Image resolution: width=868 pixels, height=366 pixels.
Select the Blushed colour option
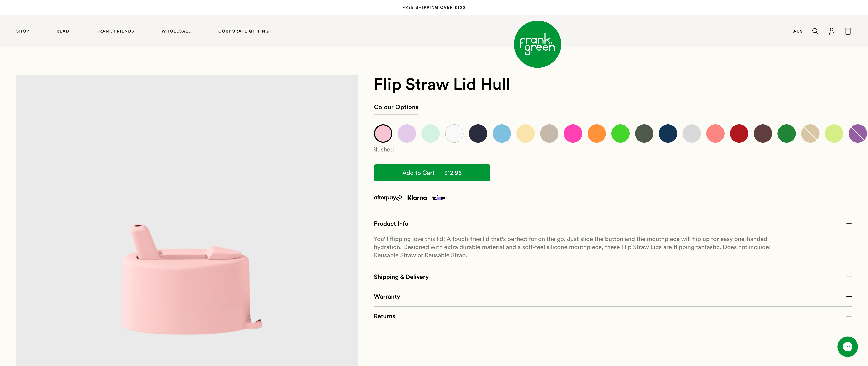[x=383, y=133]
